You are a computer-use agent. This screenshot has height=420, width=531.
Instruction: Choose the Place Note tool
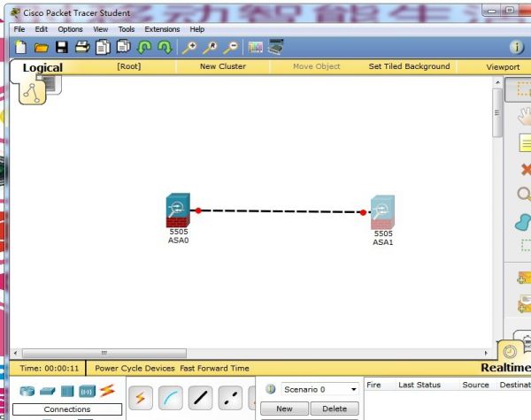(525, 143)
